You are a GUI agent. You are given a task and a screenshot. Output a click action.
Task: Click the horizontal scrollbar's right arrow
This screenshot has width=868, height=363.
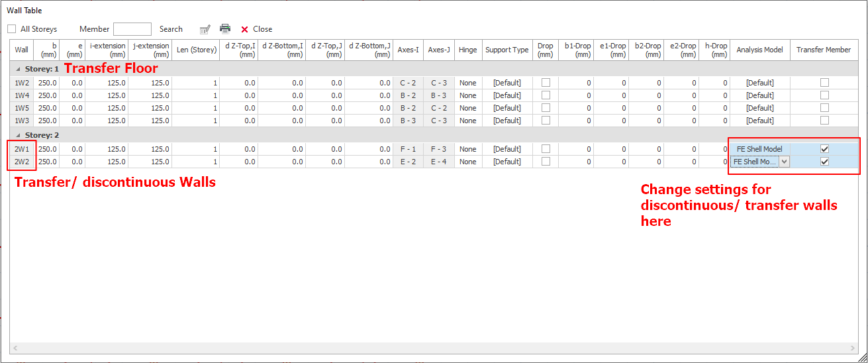click(854, 347)
